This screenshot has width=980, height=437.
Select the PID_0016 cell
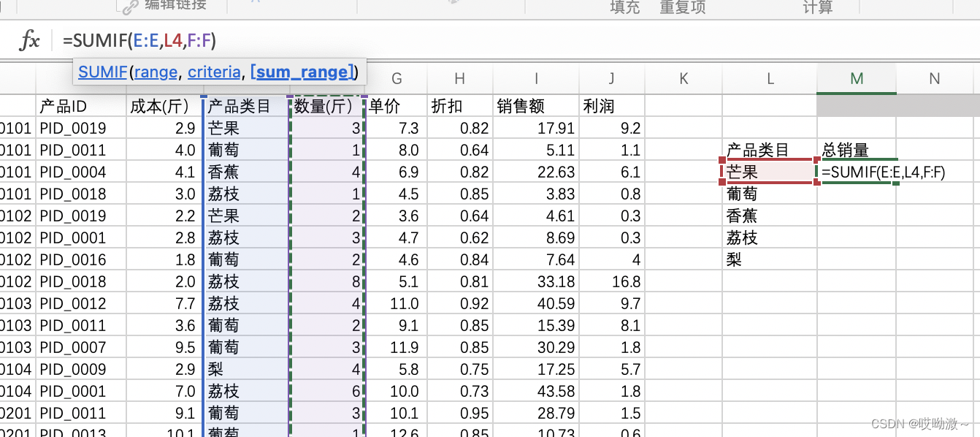coord(81,259)
